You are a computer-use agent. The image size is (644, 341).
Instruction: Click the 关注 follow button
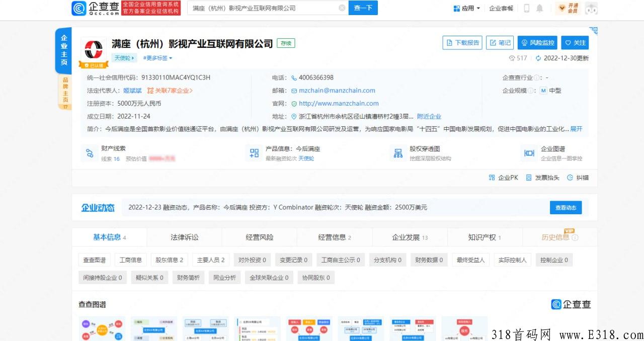[x=575, y=43]
